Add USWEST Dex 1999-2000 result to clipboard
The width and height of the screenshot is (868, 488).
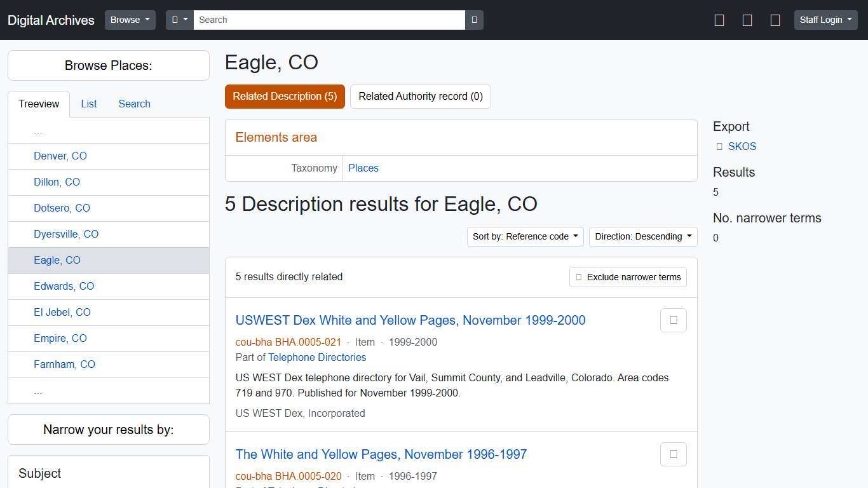tap(673, 320)
